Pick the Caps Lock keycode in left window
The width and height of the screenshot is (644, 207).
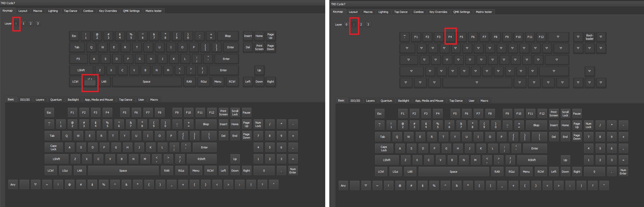(54, 147)
